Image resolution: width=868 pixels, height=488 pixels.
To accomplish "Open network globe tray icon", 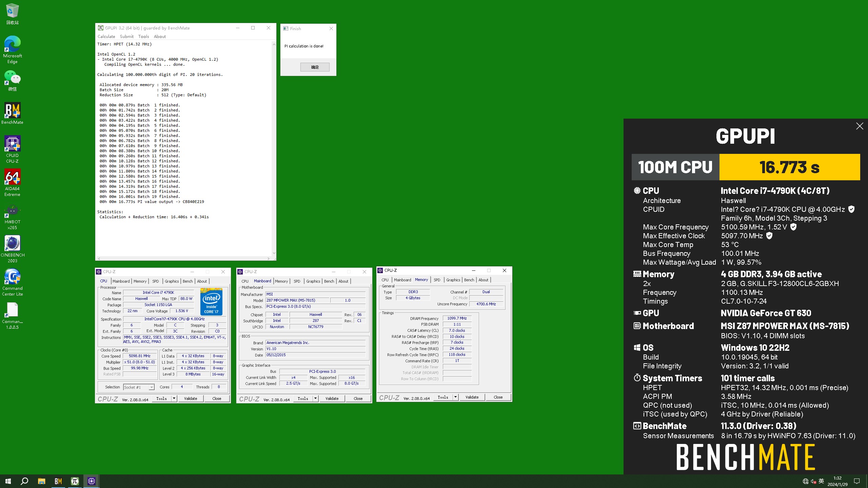I will [x=806, y=481].
